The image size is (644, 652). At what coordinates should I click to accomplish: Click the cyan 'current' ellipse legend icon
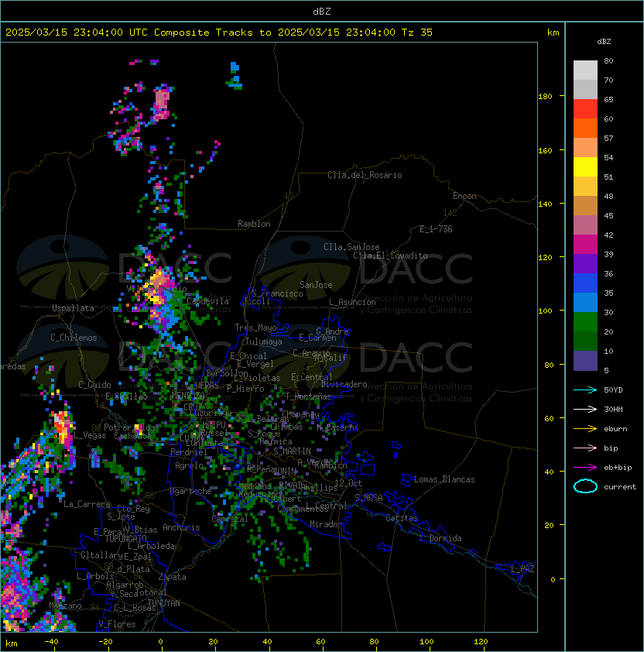tap(585, 486)
